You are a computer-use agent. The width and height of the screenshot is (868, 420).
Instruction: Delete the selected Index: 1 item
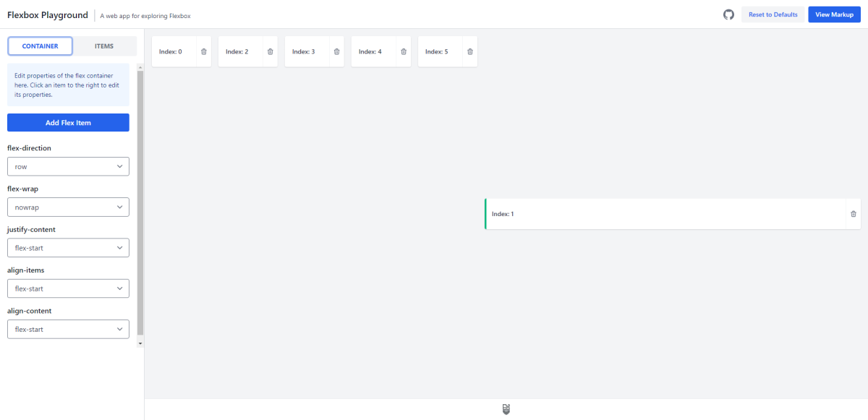point(854,214)
